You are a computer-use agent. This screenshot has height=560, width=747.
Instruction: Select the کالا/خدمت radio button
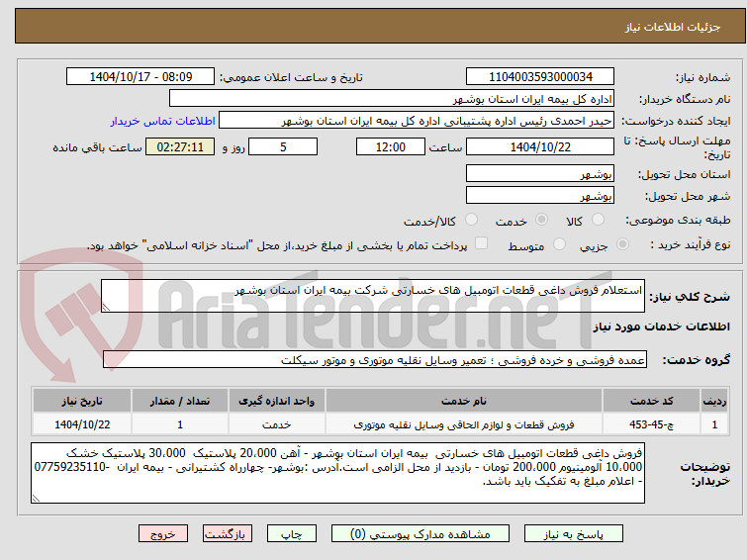pos(471,220)
